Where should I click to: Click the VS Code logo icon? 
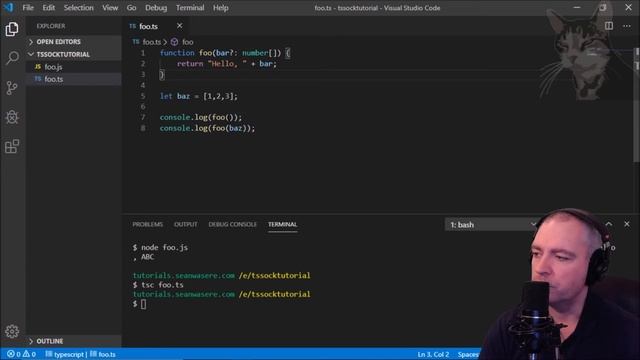tap(8, 7)
